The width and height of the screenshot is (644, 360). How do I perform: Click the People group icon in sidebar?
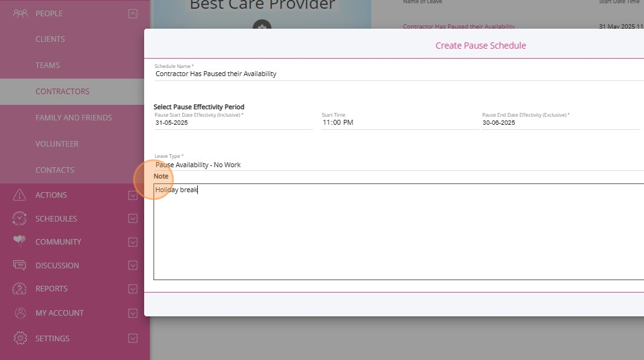pyautogui.click(x=20, y=14)
